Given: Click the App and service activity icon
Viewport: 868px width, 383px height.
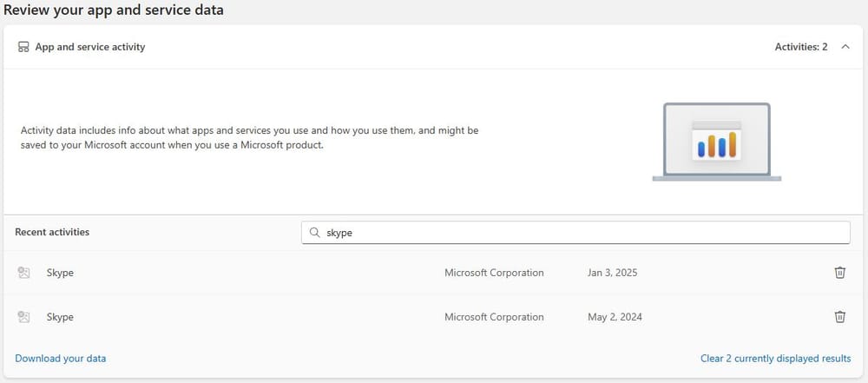Looking at the screenshot, I should (x=23, y=47).
